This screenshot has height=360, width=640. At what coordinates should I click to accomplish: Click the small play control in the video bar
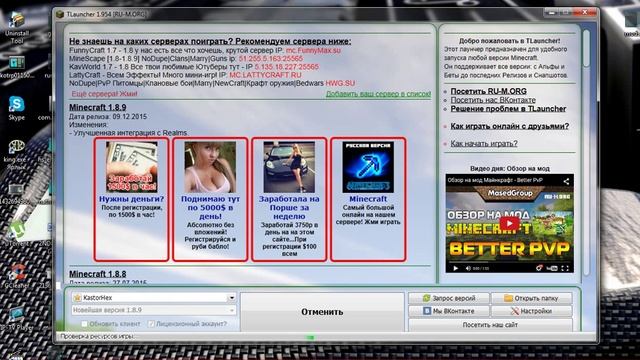456,268
